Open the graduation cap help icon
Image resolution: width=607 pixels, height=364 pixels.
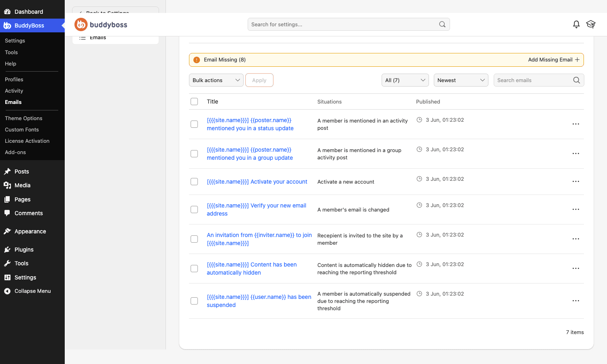point(591,24)
